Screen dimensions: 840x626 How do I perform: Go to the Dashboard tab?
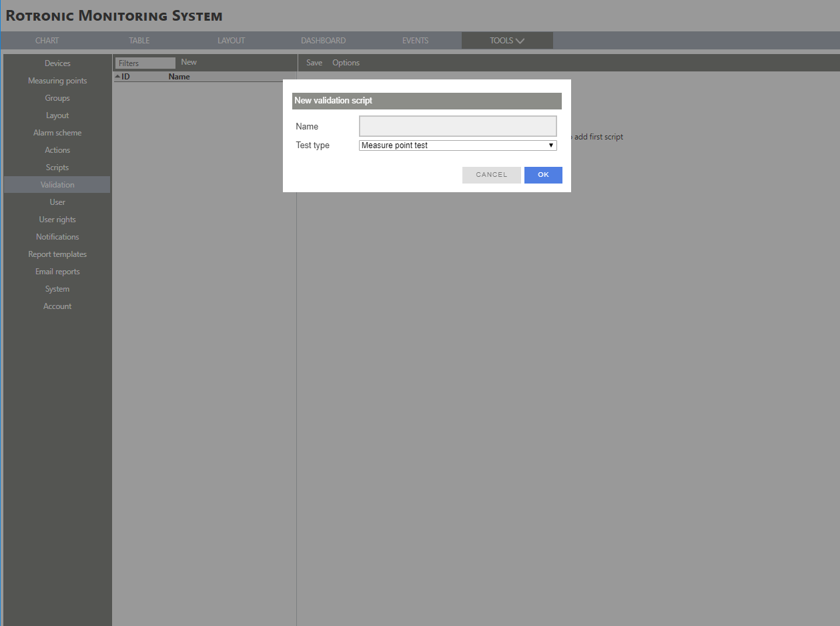(324, 41)
